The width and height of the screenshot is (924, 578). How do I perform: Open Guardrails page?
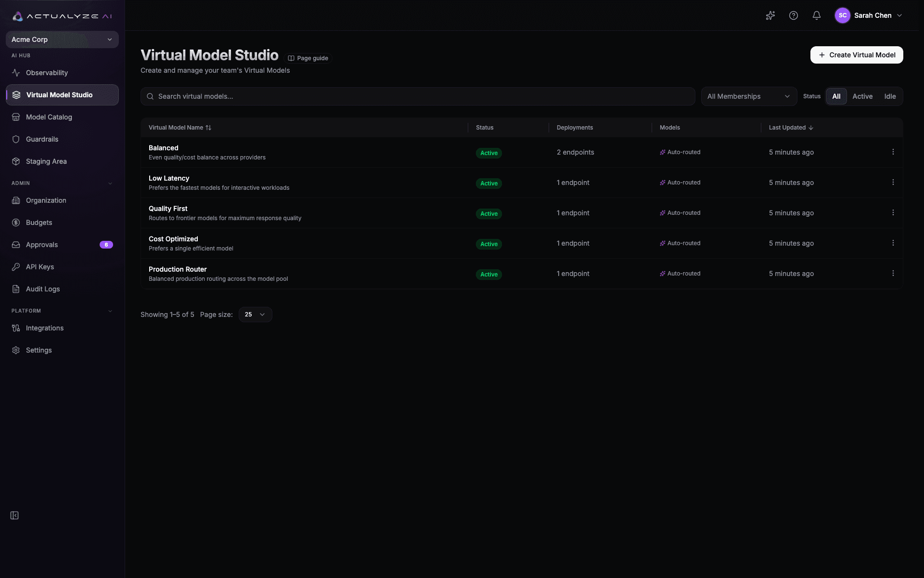point(62,139)
